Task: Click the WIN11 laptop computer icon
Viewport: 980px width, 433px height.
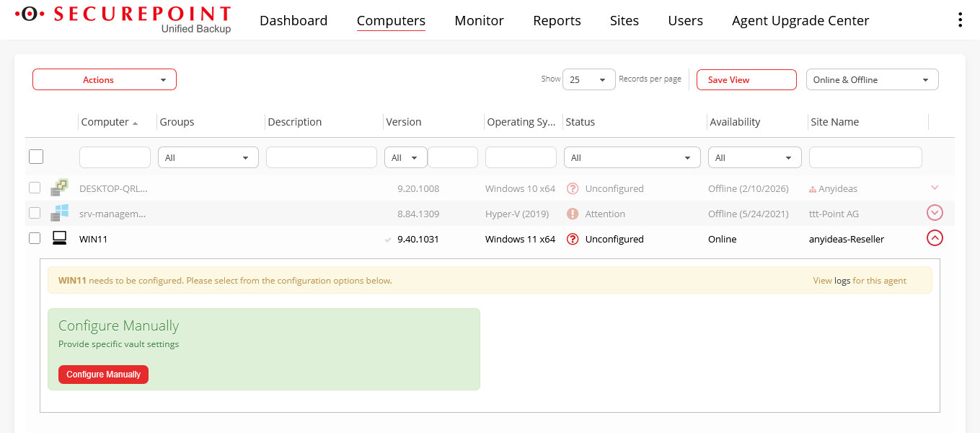Action: click(59, 239)
